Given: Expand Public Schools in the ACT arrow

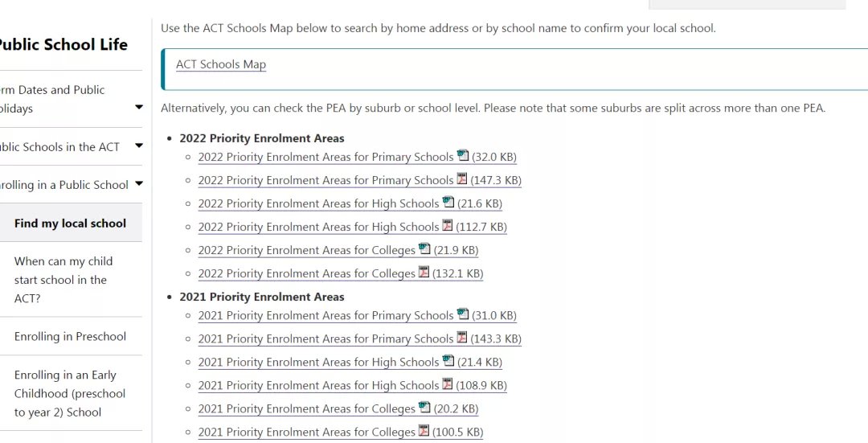Looking at the screenshot, I should (x=139, y=146).
